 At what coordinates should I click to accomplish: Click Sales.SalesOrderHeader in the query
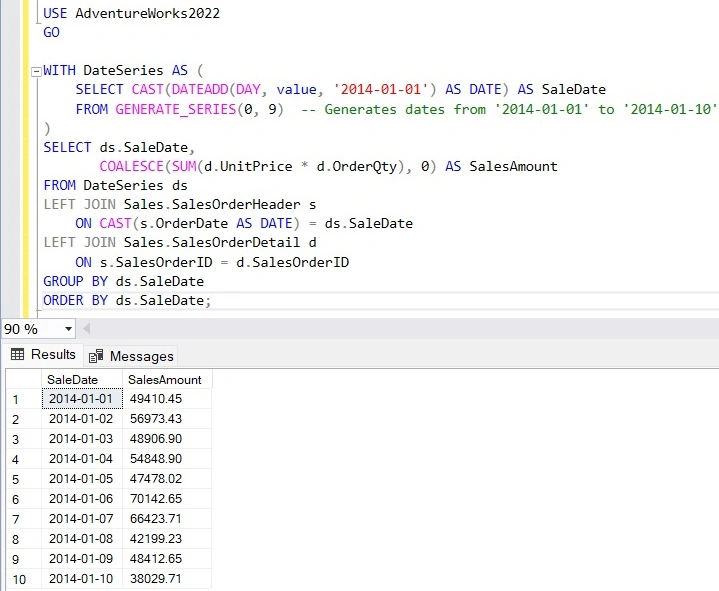(212, 204)
